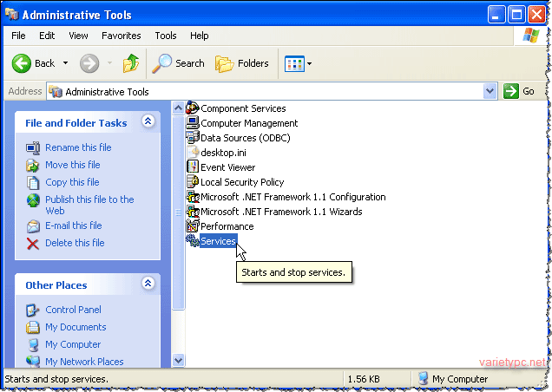The height and width of the screenshot is (392, 552).
Task: Click the Control Panel icon
Action: (33, 310)
